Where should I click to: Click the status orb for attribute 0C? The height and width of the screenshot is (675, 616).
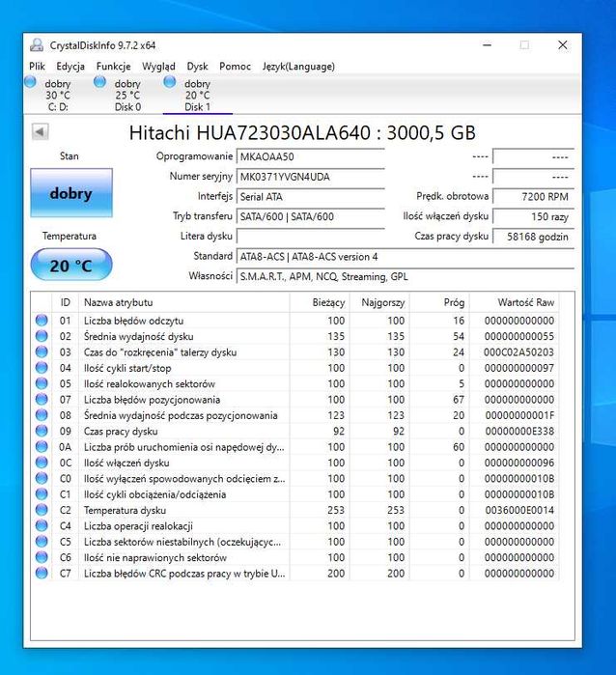(42, 463)
